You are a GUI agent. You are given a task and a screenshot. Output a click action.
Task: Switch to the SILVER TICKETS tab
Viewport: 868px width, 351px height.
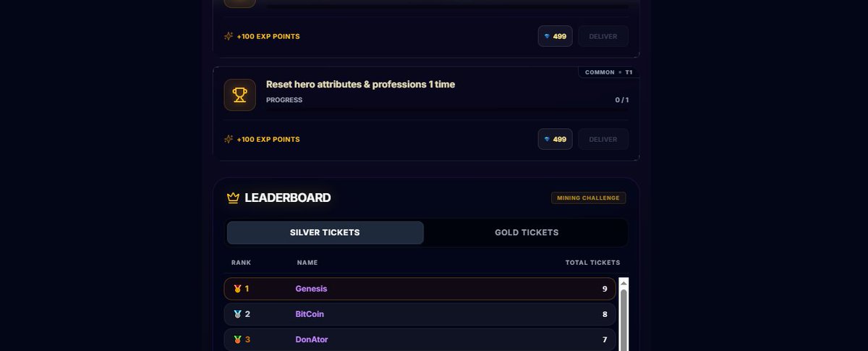pyautogui.click(x=325, y=232)
